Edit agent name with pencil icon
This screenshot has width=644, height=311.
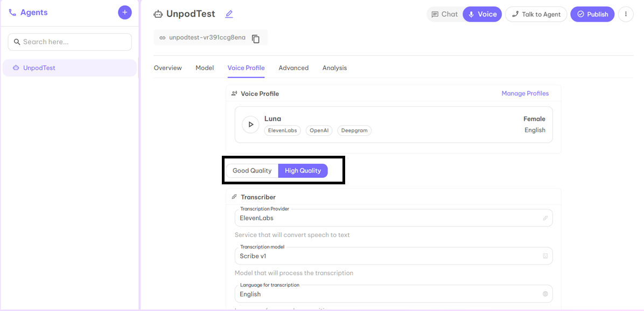(x=229, y=14)
